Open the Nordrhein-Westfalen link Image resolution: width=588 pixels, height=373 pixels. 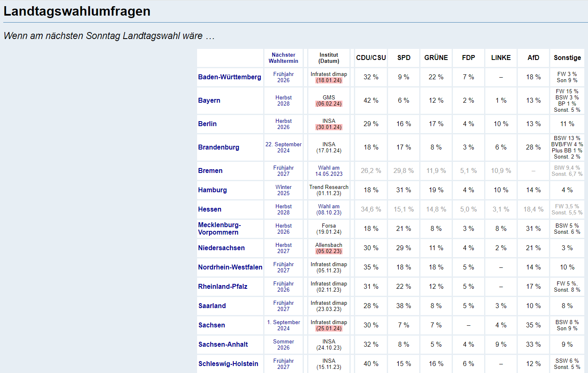click(230, 267)
